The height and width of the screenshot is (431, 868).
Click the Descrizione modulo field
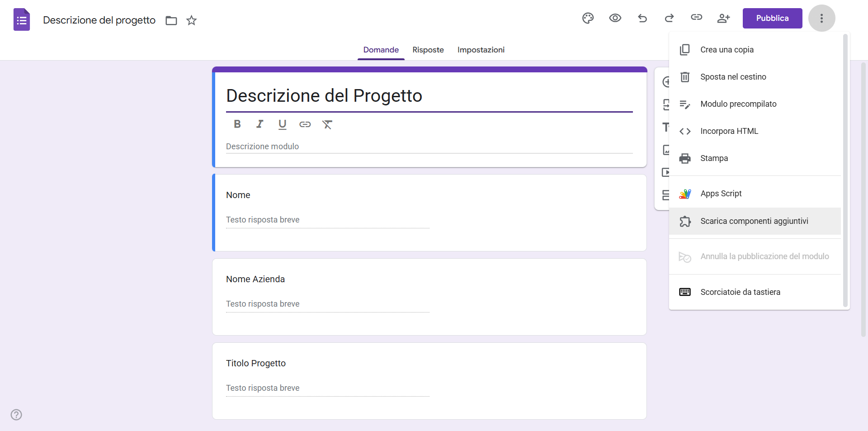point(429,147)
